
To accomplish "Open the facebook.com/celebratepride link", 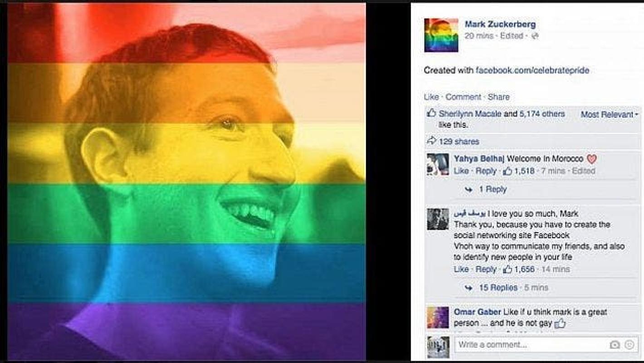I will (x=532, y=70).
